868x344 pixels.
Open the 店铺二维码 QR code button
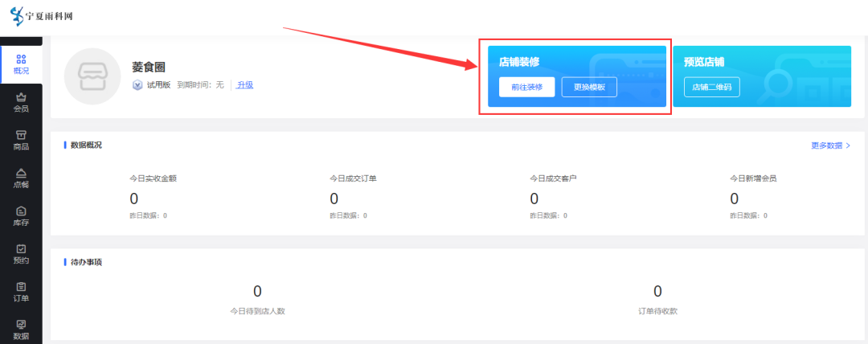tap(711, 87)
